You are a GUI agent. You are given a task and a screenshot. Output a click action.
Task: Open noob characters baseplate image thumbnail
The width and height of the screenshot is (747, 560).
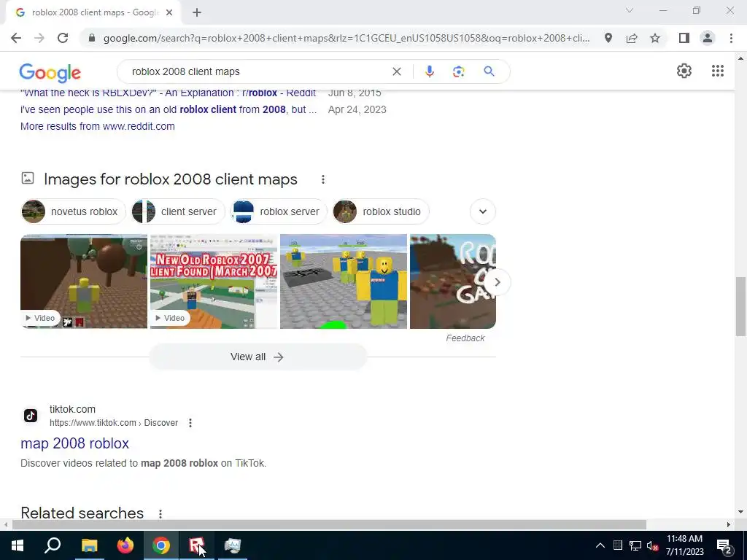coord(344,281)
